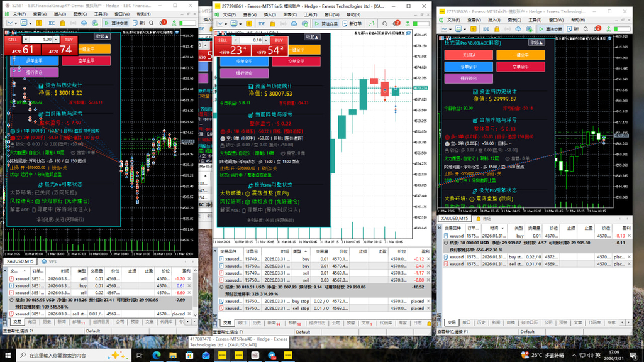Toggle 算法交易 in the EBC window toolbar
The height and width of the screenshot is (362, 644).
coord(116,23)
